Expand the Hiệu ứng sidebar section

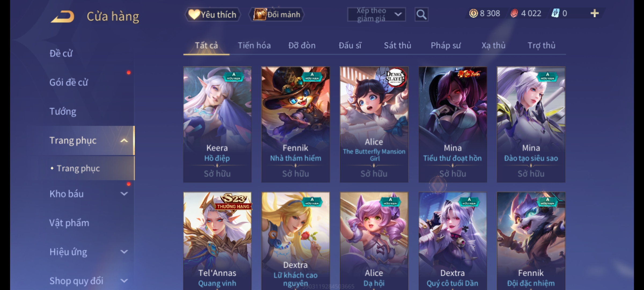click(124, 252)
